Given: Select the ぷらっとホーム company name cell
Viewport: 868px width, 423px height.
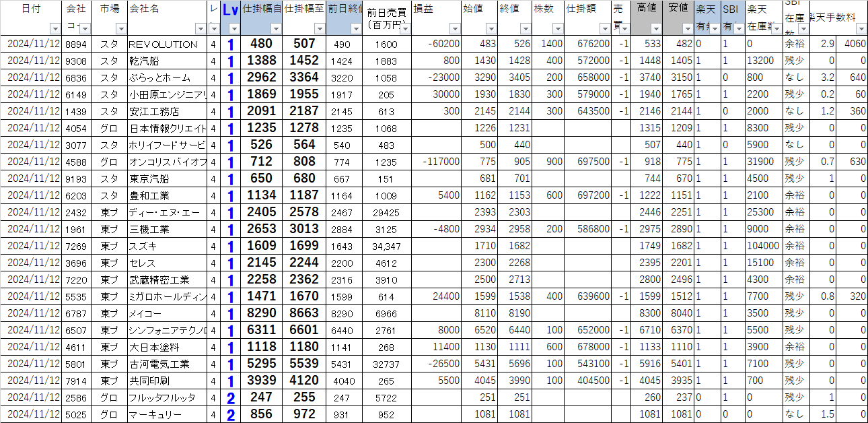Looking at the screenshot, I should (x=168, y=77).
